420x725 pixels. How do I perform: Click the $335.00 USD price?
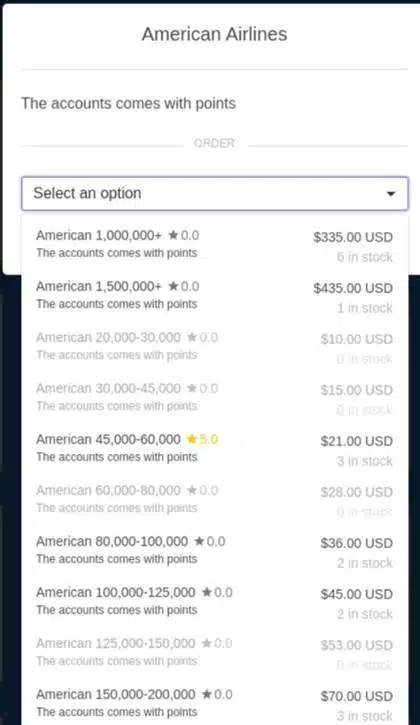[x=353, y=237]
